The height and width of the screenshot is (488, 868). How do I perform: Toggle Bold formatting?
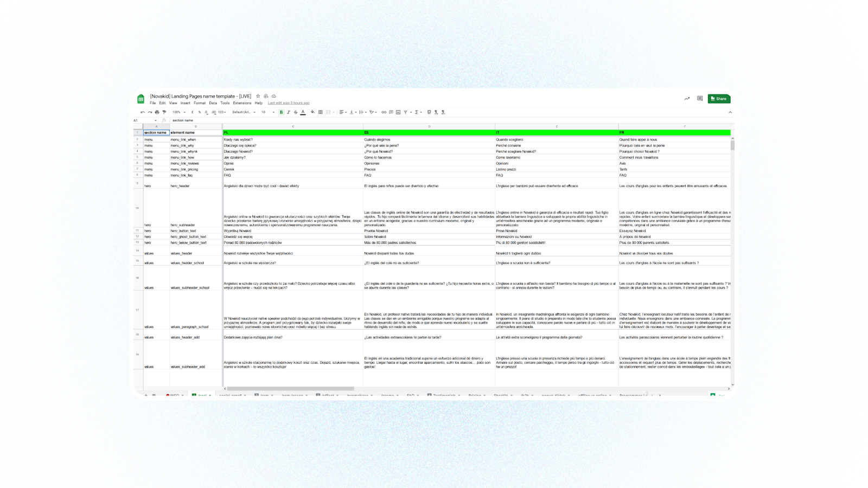point(281,112)
